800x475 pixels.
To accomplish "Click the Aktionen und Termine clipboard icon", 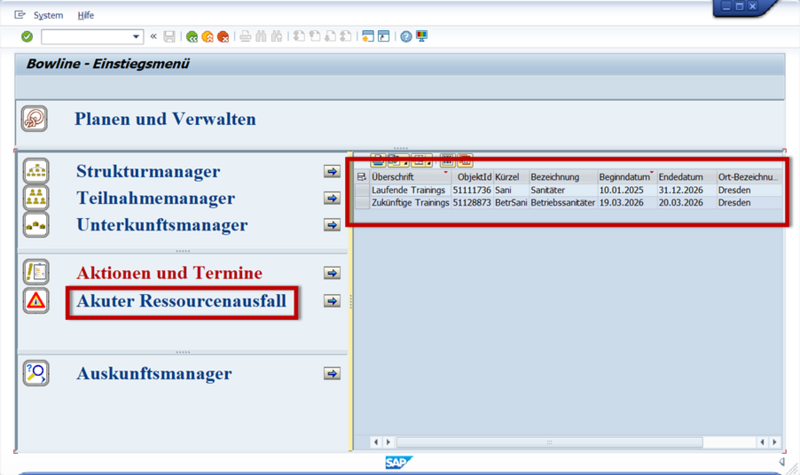I will pyautogui.click(x=36, y=272).
